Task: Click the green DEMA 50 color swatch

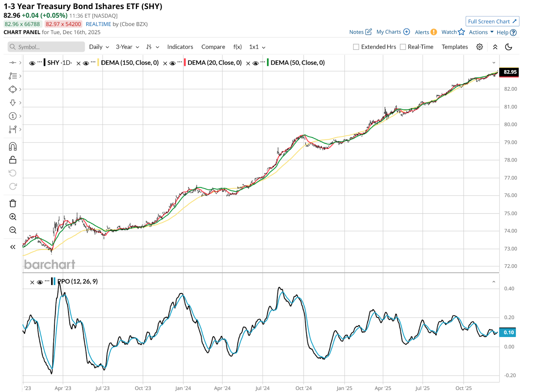Action: 268,63
